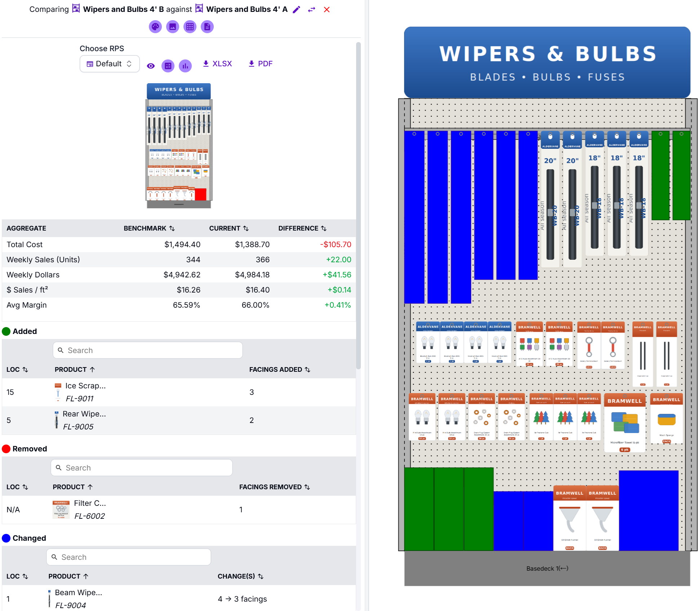Click the Basedeck 1 label
The height and width of the screenshot is (611, 700).
pyautogui.click(x=547, y=568)
